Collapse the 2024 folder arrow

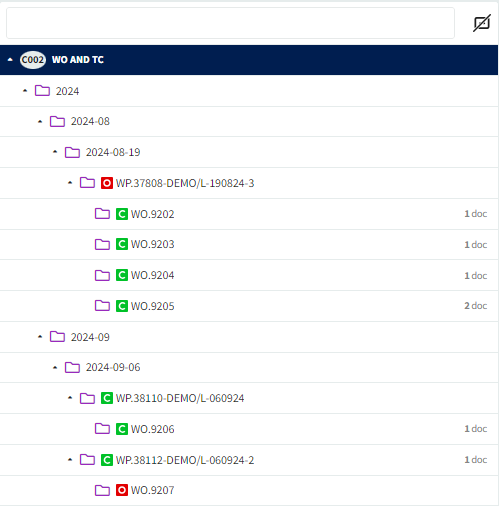coord(25,91)
